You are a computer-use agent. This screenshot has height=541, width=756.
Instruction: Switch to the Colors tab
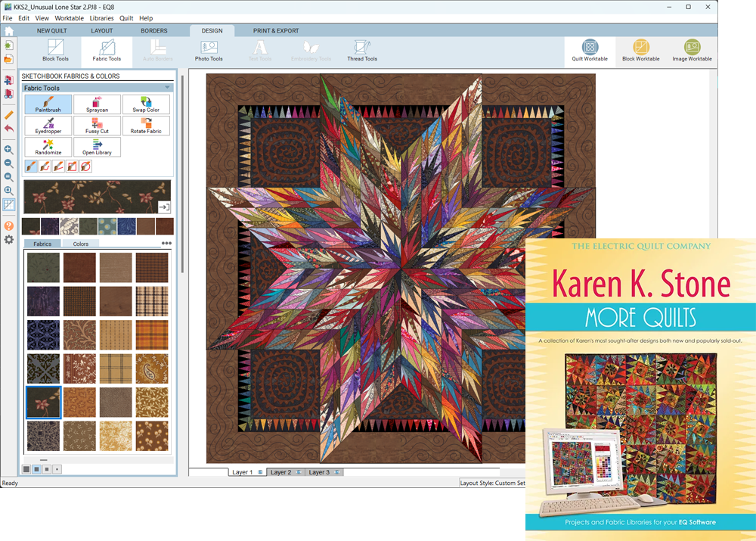[x=81, y=244]
